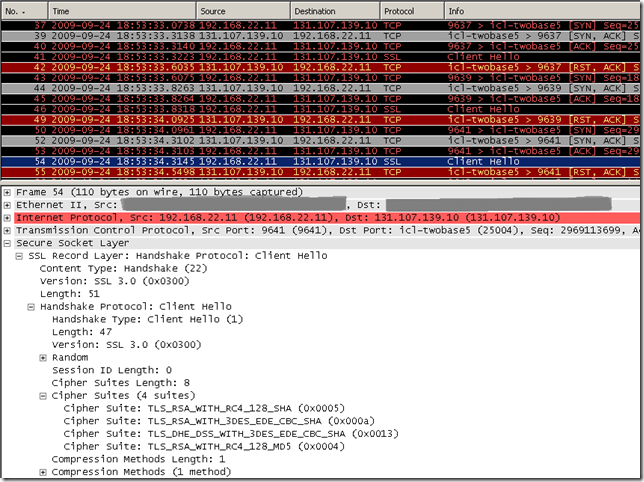Expand the Ethernet II tree node
Screen dimensions: 644x482
coord(7,205)
